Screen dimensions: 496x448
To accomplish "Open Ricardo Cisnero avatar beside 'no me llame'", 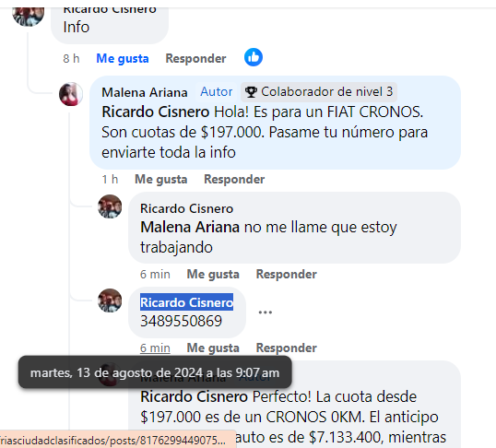I will 110,206.
